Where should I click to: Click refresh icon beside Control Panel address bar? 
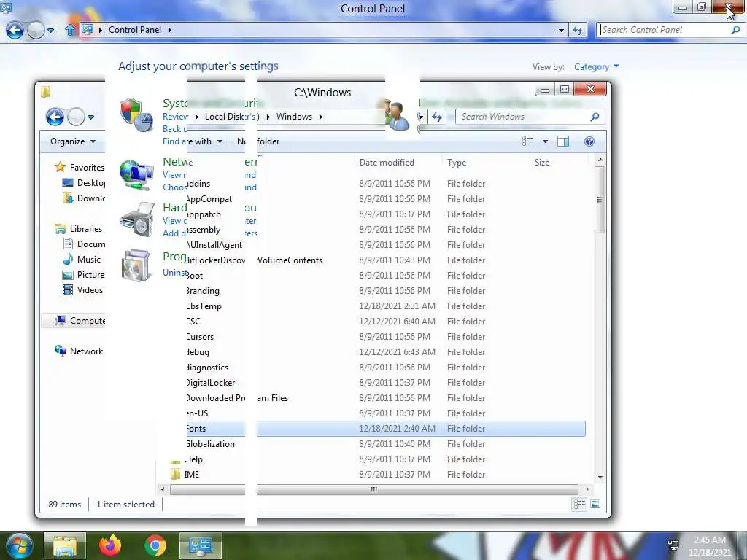click(x=578, y=30)
